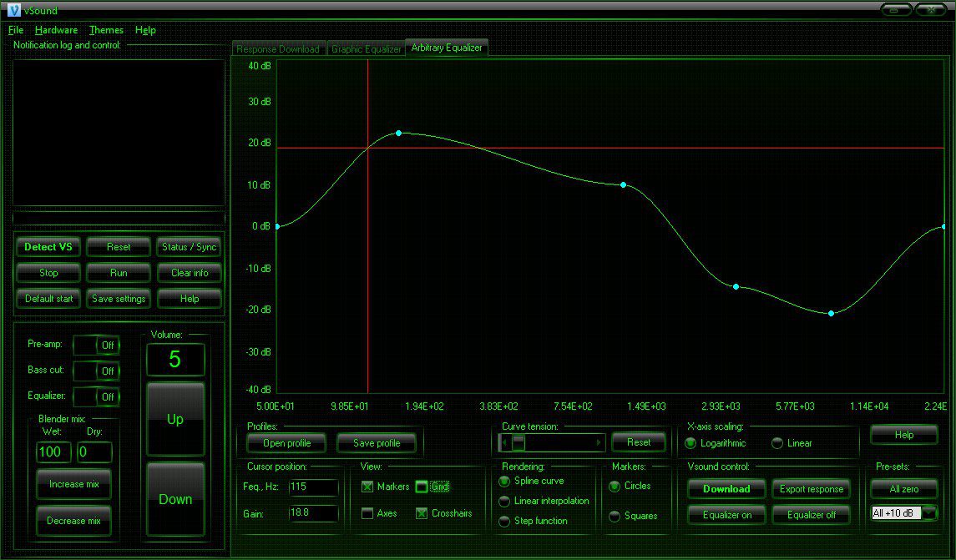Open the File menu
This screenshot has width=956, height=560.
(x=16, y=30)
